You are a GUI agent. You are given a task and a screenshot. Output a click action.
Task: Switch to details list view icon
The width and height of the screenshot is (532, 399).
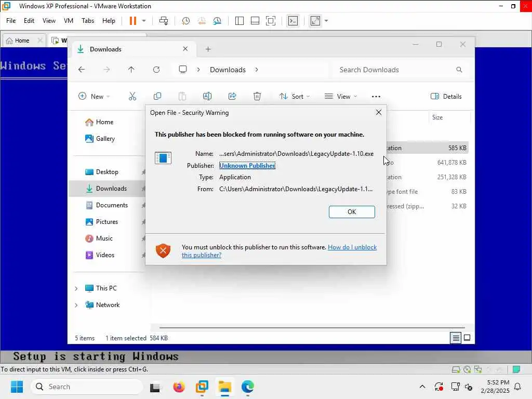(x=455, y=338)
